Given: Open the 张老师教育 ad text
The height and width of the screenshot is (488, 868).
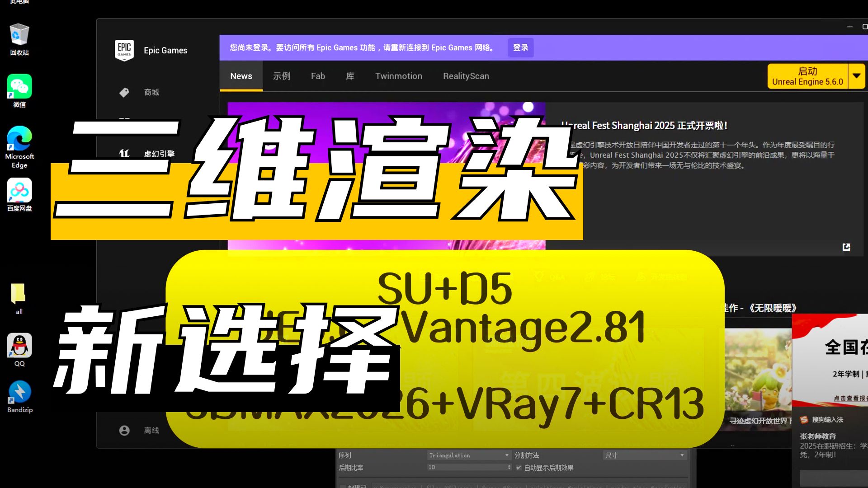Looking at the screenshot, I should pos(818,436).
